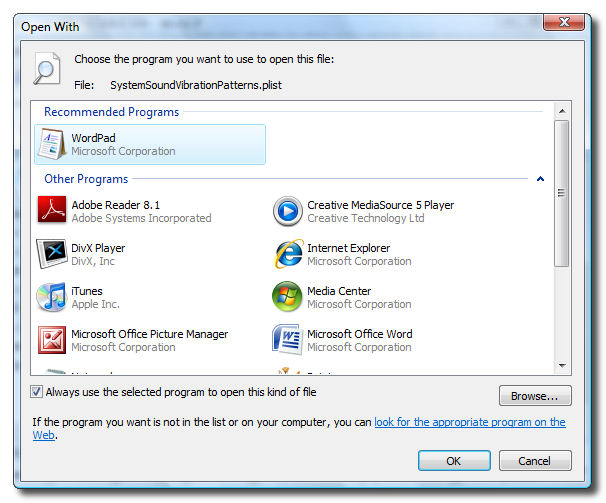Image resolution: width=606 pixels, height=503 pixels.
Task: Choose the Adobe Reader 8.1 icon
Action: click(x=52, y=210)
